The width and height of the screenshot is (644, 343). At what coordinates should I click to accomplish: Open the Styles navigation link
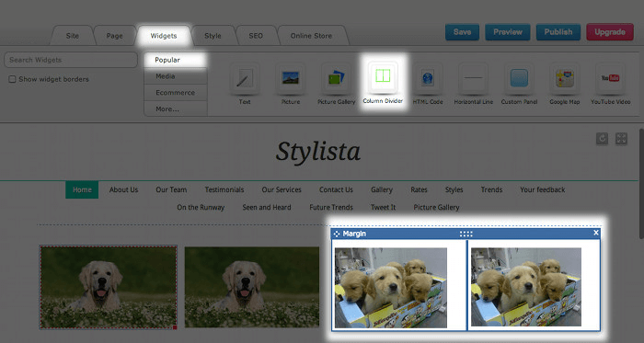(x=454, y=189)
